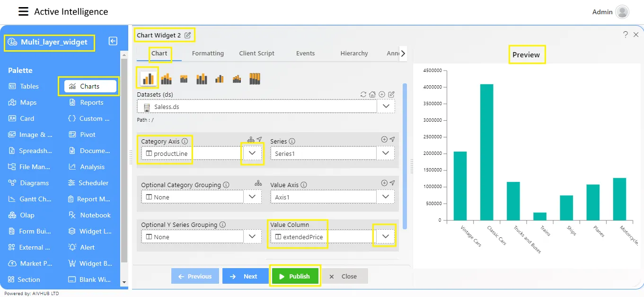Open the hamburger menu beside Active Intelligence

23,12
